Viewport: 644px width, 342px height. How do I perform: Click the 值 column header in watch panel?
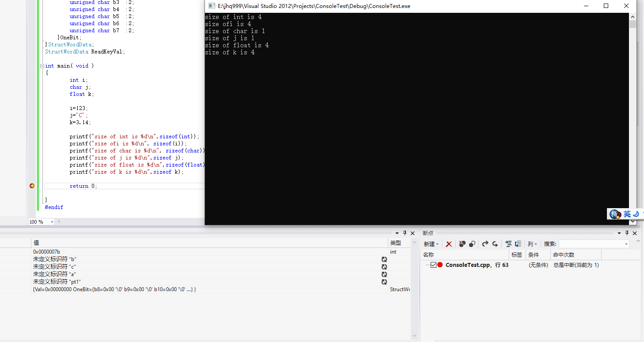click(x=209, y=243)
